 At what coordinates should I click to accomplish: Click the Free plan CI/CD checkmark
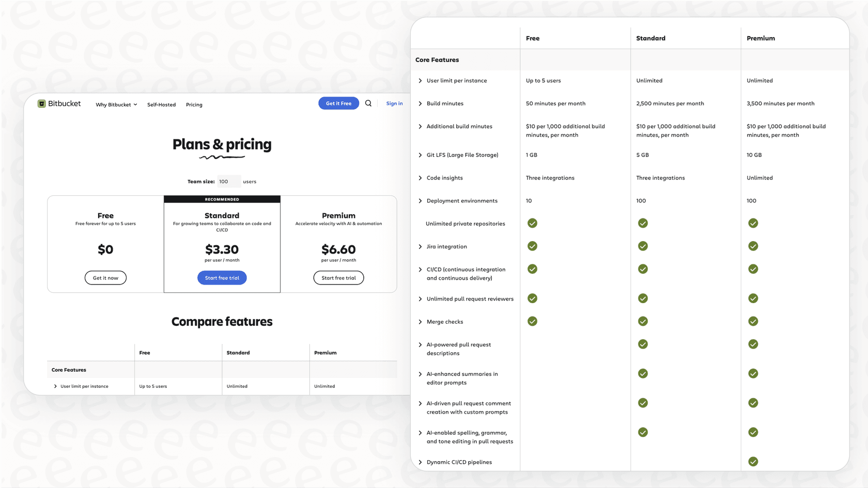[x=532, y=269]
